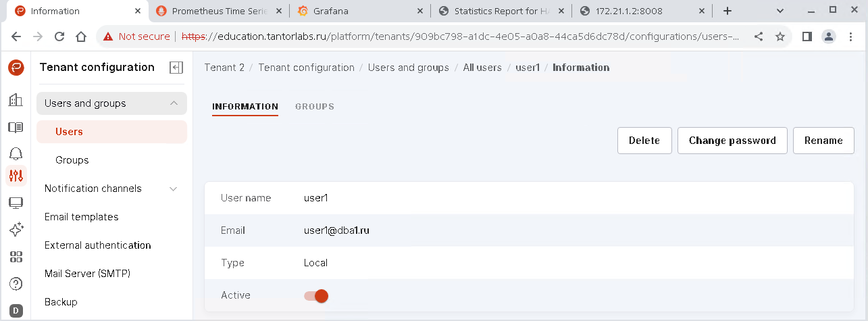Select the configuration sliders sidebar icon
Image resolution: width=868 pixels, height=321 pixels.
point(16,176)
